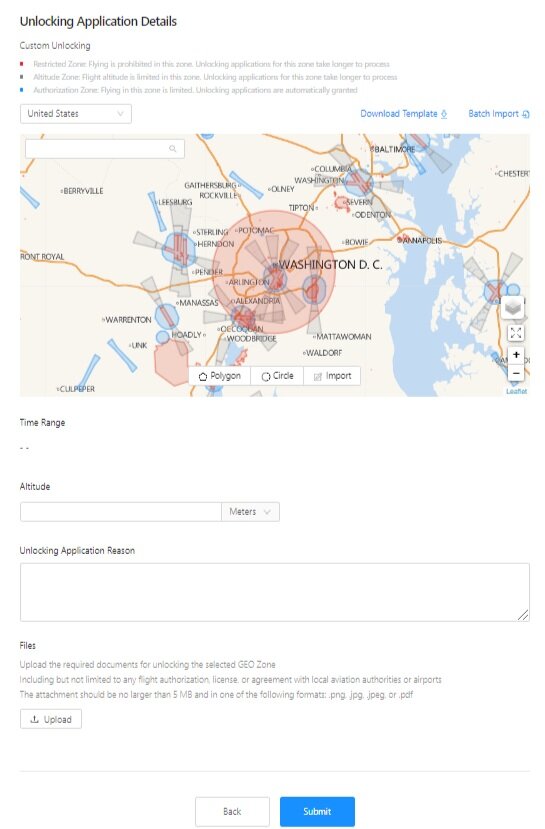545x829 pixels.
Task: Click the Altitude input field
Action: (x=121, y=512)
